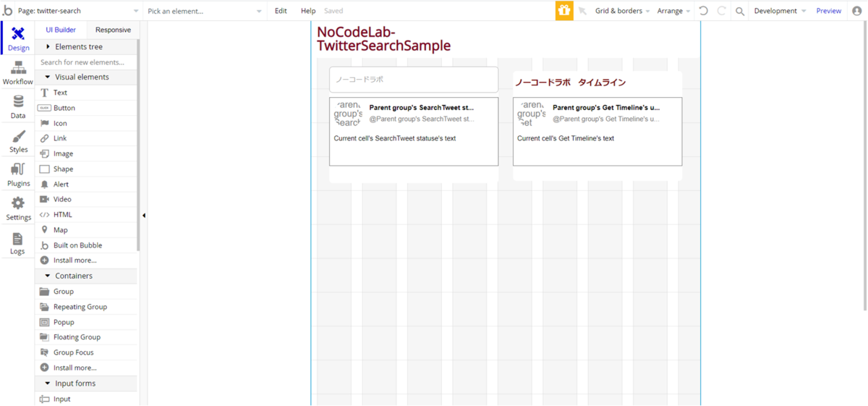Select the Icon element
This screenshot has height=406, width=868.
[85, 123]
